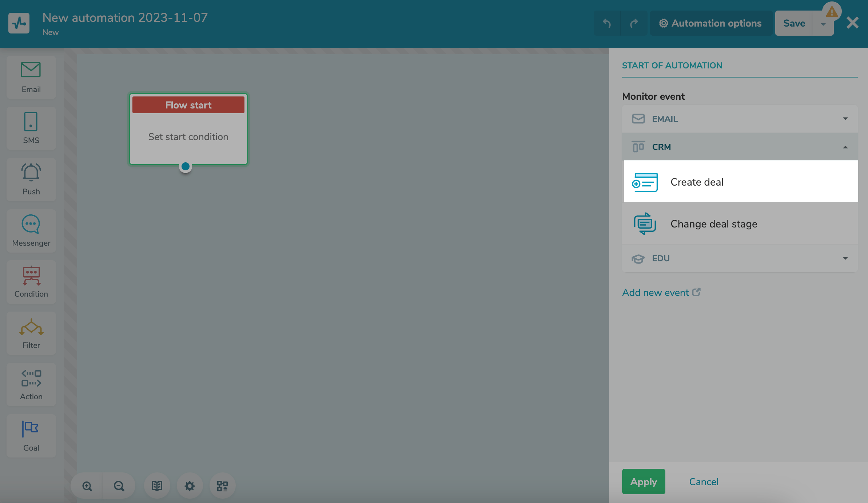The image size is (868, 503).
Task: Zoom out on the canvas
Action: (119, 486)
